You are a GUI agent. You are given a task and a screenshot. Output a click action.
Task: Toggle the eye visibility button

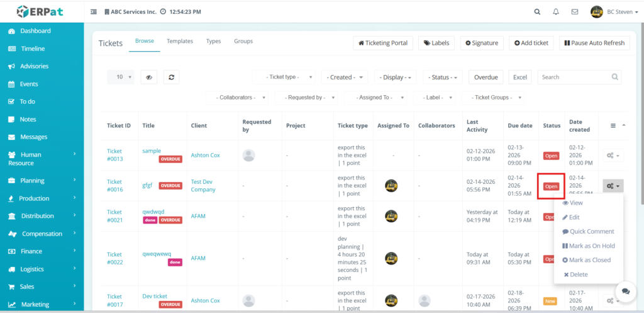[149, 77]
